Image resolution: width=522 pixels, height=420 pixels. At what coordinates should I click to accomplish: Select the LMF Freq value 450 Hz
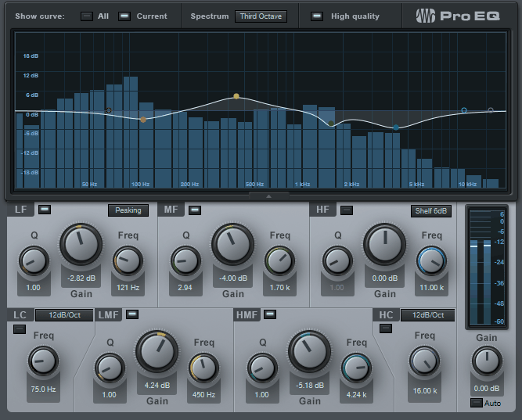point(203,395)
